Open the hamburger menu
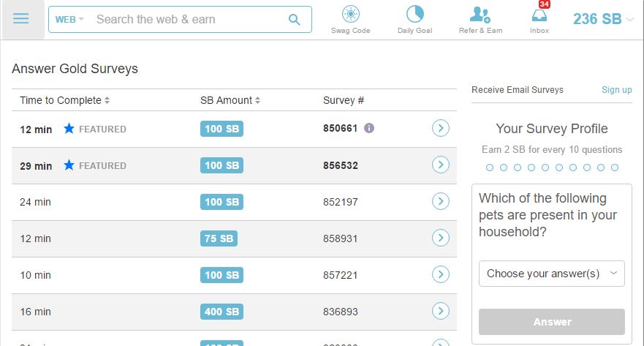This screenshot has height=346, width=644. (21, 19)
